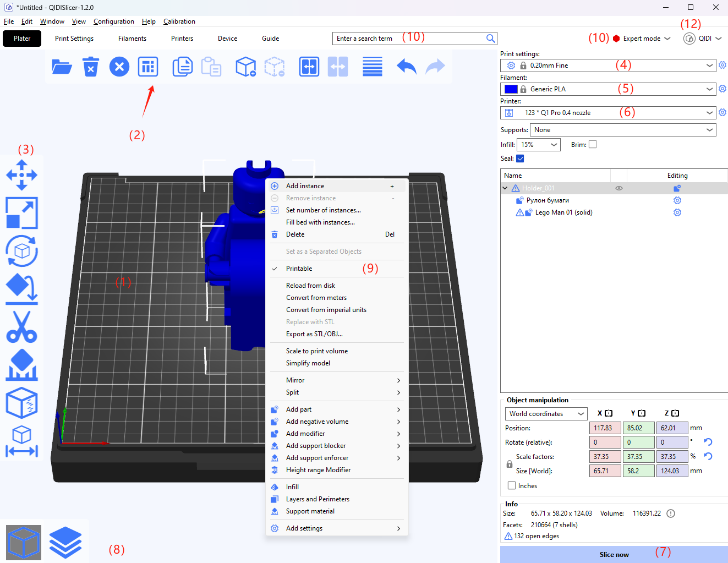Uncheck the Seal checkbox
Viewport: 728px width, 563px height.
519,158
